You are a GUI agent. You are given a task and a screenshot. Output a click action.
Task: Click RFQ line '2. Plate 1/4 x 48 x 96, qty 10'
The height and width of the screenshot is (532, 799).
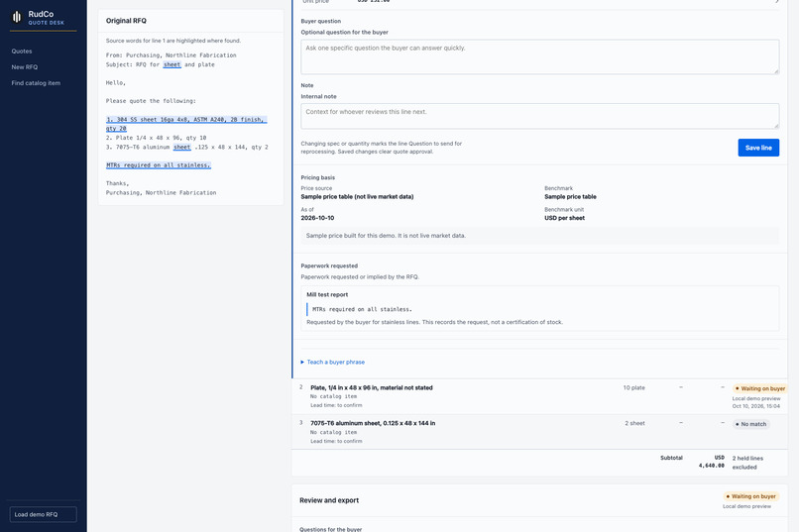156,138
